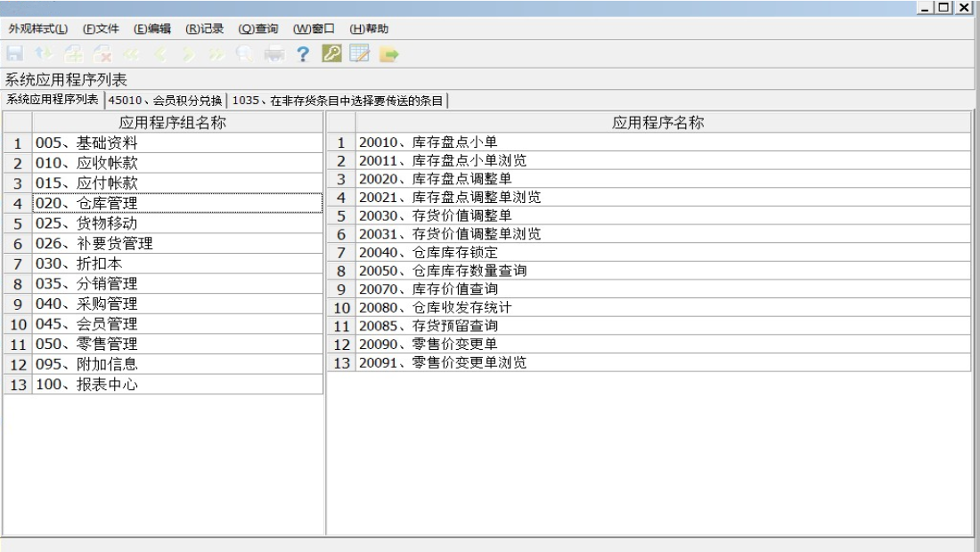980x552 pixels.
Task: Select group 026、补要货管理
Action: click(x=177, y=244)
